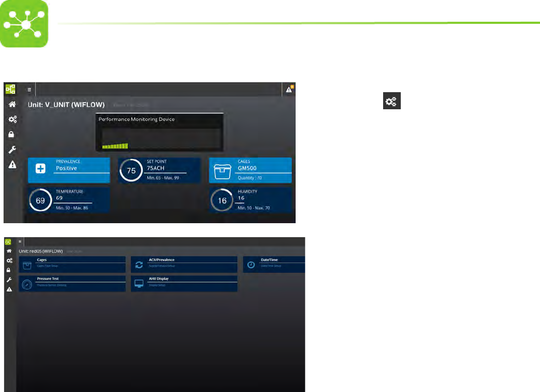This screenshot has height=392, width=540.
Task: Go to Home in V_UNIT sidebar
Action: pyautogui.click(x=12, y=104)
